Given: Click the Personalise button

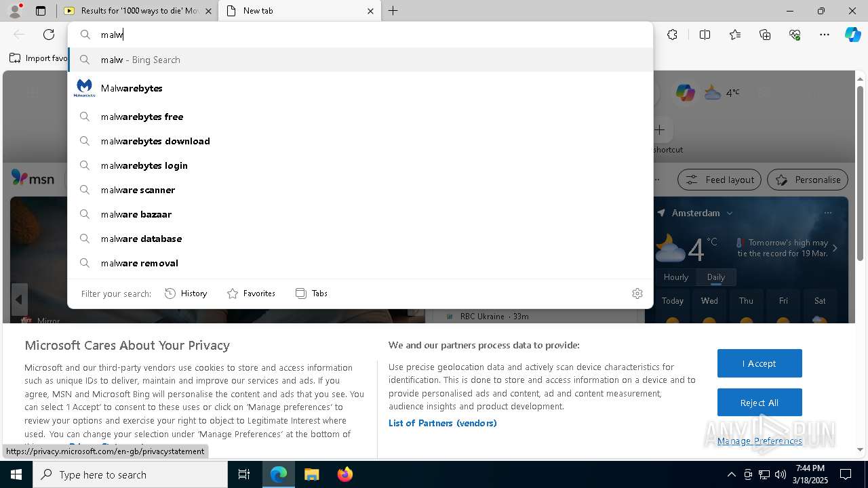Looking at the screenshot, I should [808, 180].
